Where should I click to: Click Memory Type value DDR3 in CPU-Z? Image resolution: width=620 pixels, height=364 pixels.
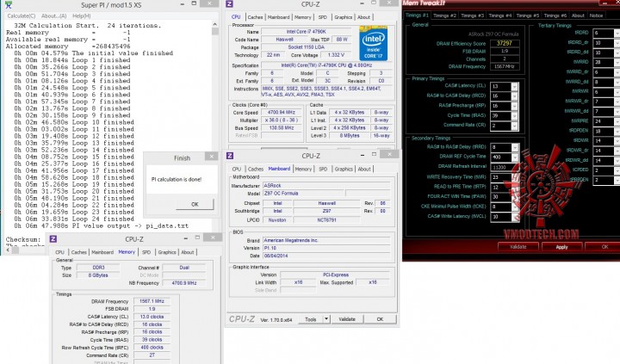(98, 268)
